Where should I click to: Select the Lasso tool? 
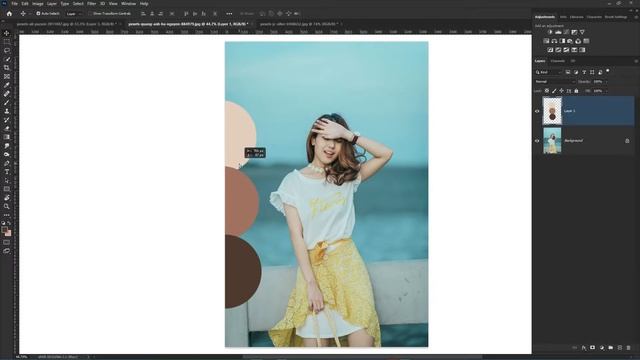[x=7, y=50]
